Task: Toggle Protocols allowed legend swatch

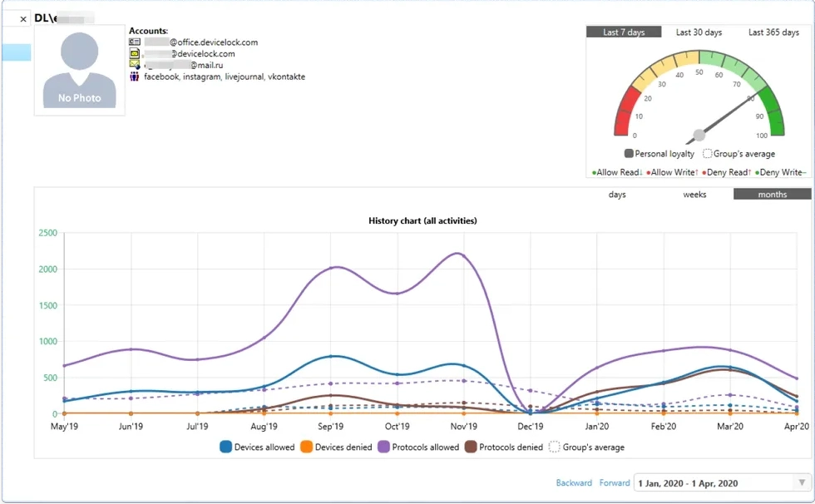Action: (386, 447)
